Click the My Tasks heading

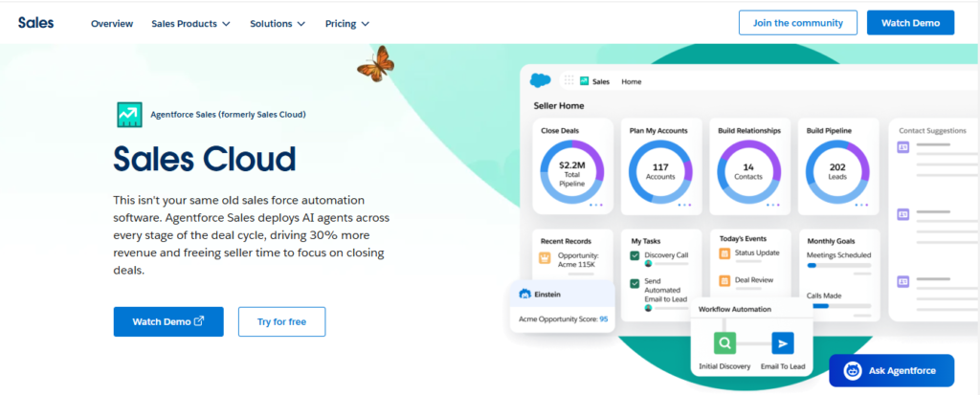pos(646,241)
